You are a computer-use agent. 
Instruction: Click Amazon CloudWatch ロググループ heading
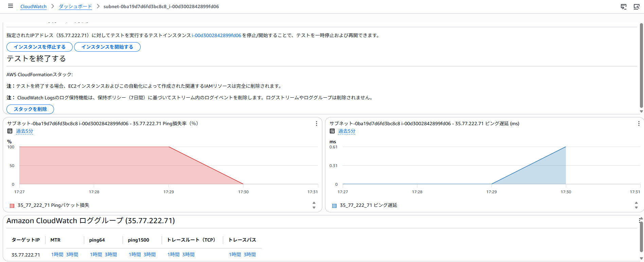coord(91,221)
